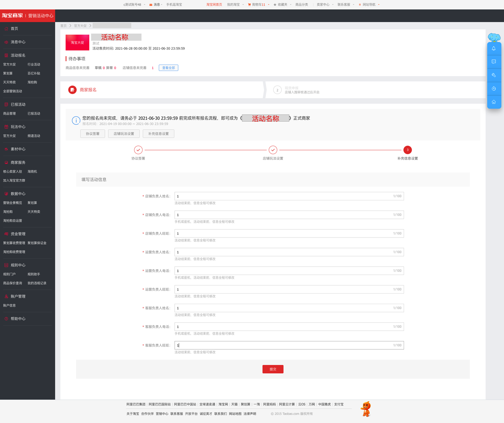Open 消息中心 in the sidebar
The image size is (504, 423).
18,42
